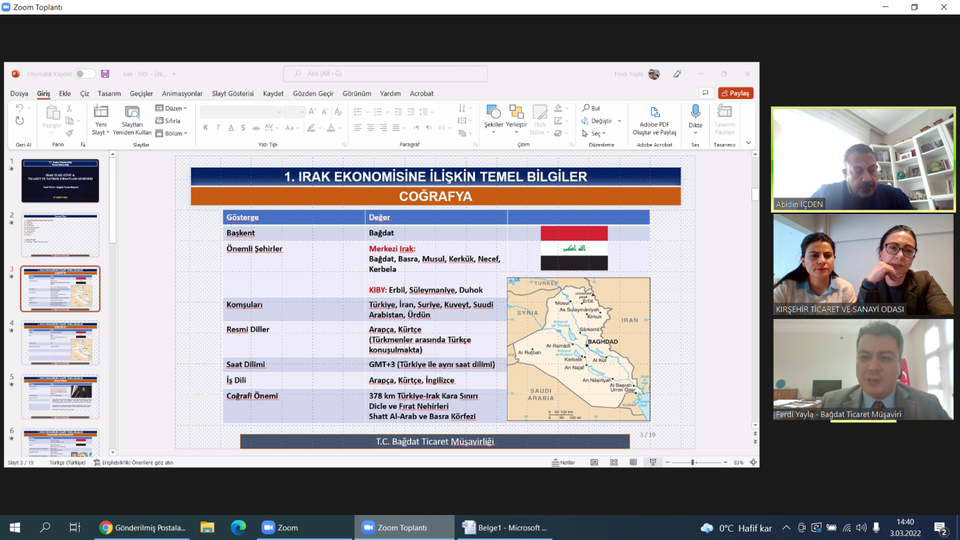Image resolution: width=960 pixels, height=540 pixels.
Task: Click the Paylaş share button
Action: pyautogui.click(x=735, y=93)
